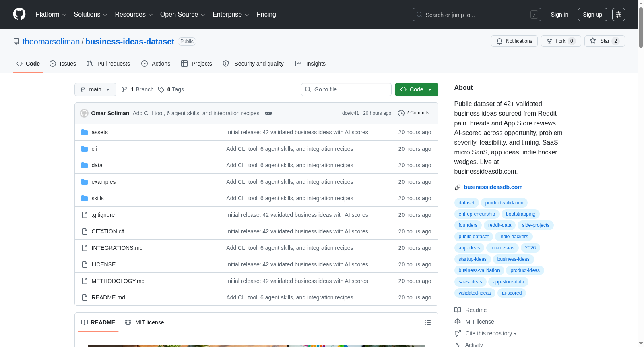Open Notifications bell button
The height and width of the screenshot is (347, 644).
pyautogui.click(x=514, y=41)
